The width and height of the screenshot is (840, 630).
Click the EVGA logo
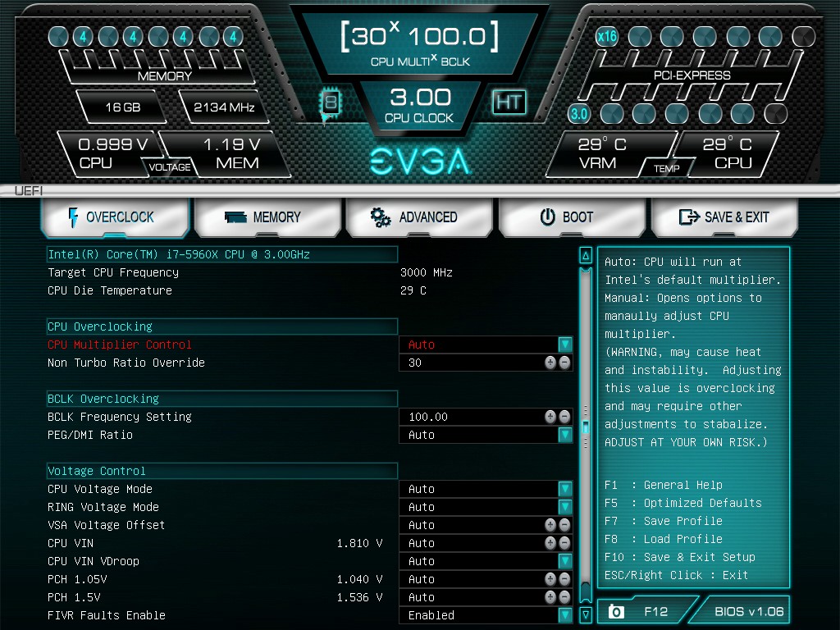420,161
